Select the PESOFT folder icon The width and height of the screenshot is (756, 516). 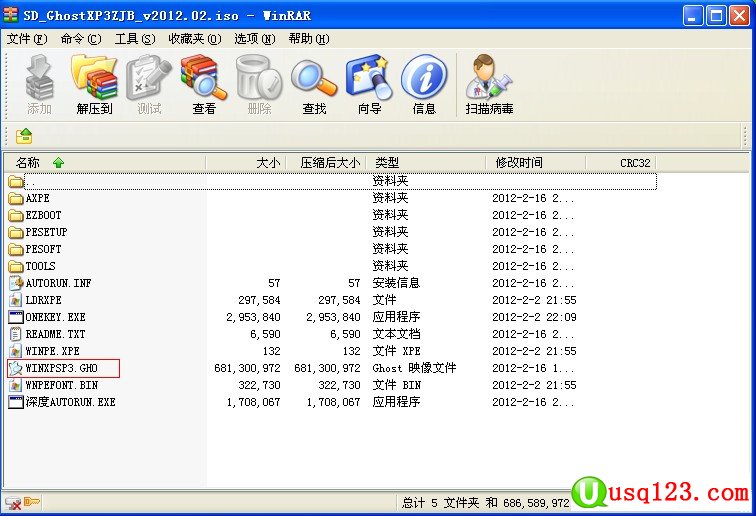pyautogui.click(x=16, y=249)
